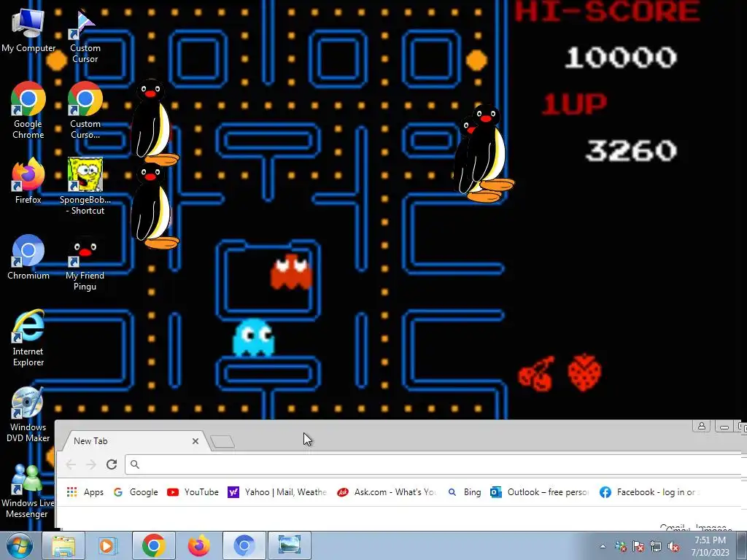The image size is (747, 560).
Task: Switch to Chromium in the taskbar
Action: pyautogui.click(x=244, y=545)
